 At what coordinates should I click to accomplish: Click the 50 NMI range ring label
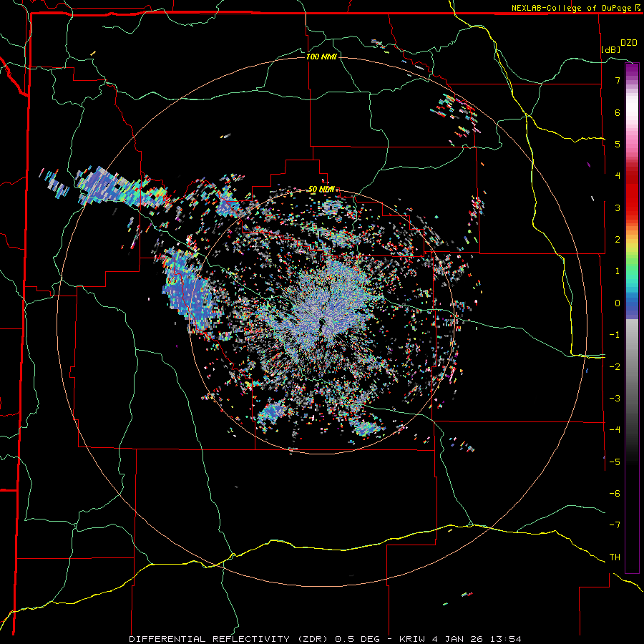click(x=321, y=190)
